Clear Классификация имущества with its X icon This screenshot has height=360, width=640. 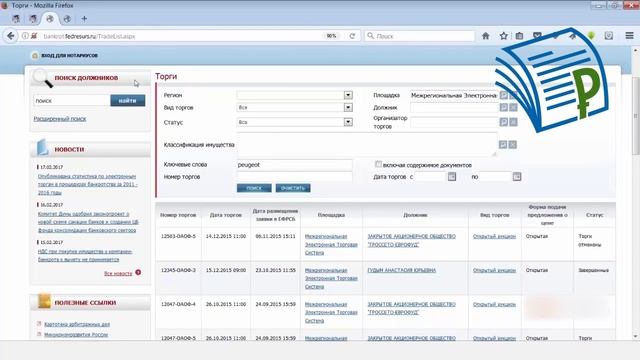[512, 144]
